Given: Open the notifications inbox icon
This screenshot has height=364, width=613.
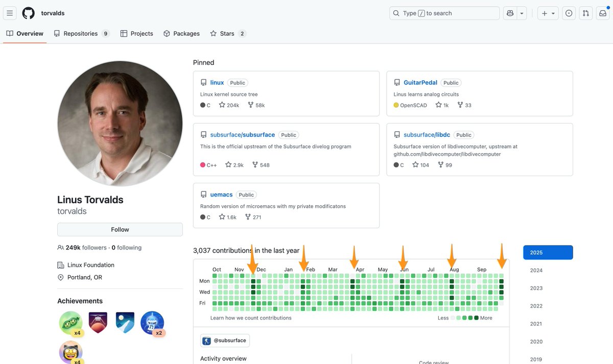Looking at the screenshot, I should click(603, 13).
